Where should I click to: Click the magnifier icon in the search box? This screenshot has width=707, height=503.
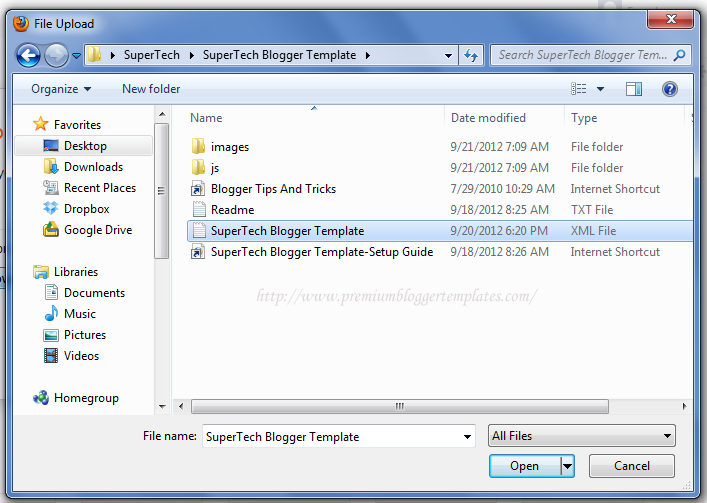(x=679, y=55)
